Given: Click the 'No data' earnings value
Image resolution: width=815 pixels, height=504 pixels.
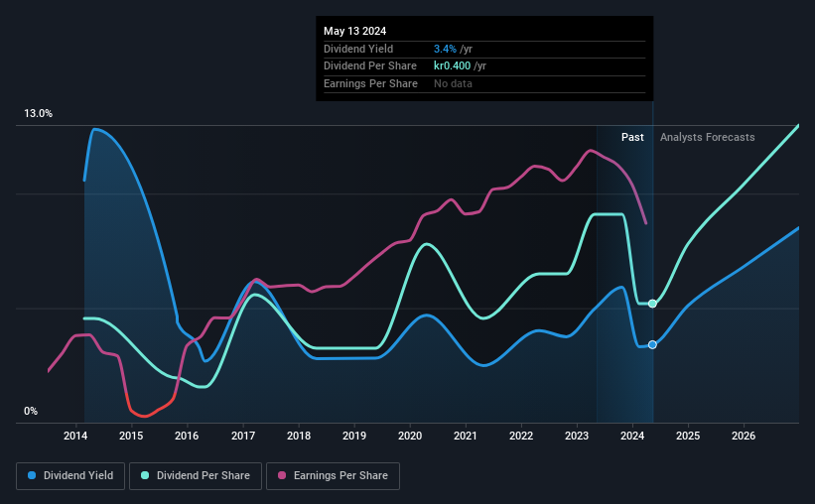Looking at the screenshot, I should [454, 83].
